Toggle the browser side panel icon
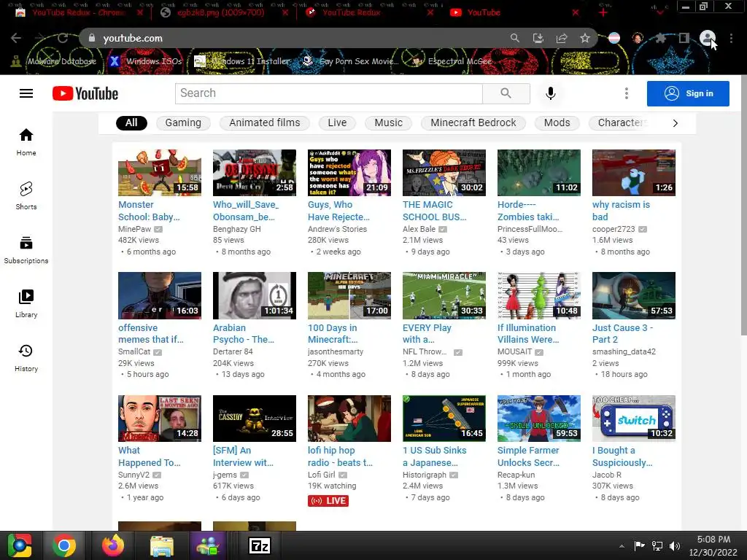This screenshot has width=747, height=560. pos(684,38)
